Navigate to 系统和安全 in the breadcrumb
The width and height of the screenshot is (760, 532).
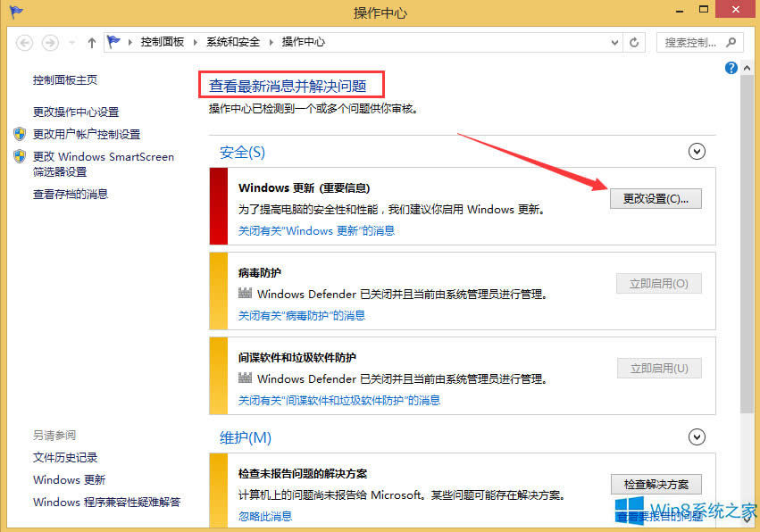point(230,40)
